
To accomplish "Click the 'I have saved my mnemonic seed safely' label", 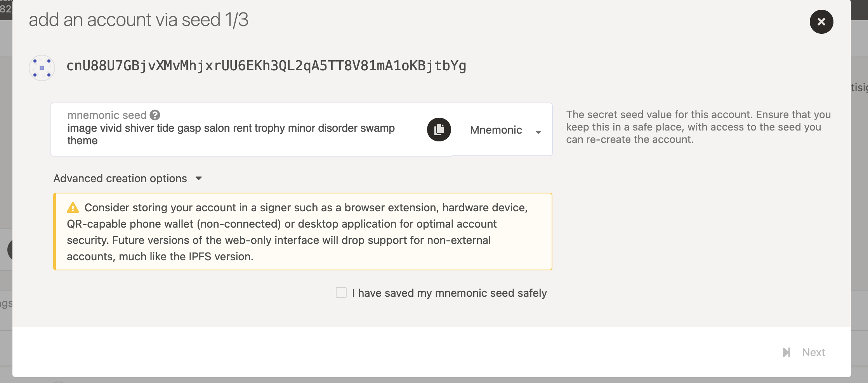I will coord(449,293).
